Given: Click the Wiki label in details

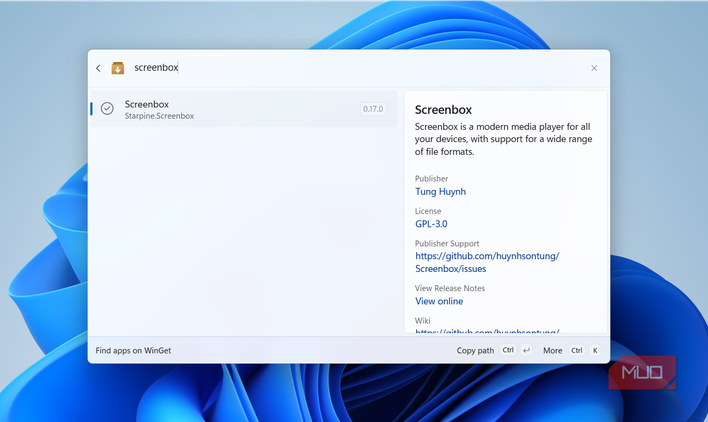Looking at the screenshot, I should click(x=423, y=320).
